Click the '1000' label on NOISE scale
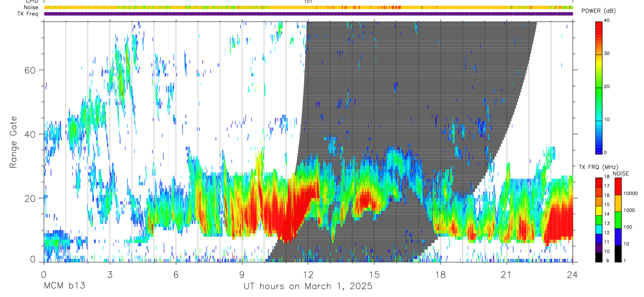Image resolution: width=644 pixels, height=297 pixels. coord(629,210)
